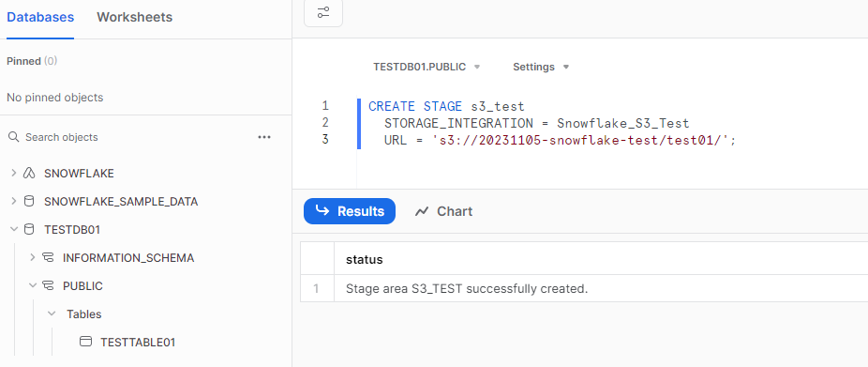Open the TESTDB01.PUBLIC context dropdown
Image resolution: width=868 pixels, height=367 pixels.
[x=427, y=67]
